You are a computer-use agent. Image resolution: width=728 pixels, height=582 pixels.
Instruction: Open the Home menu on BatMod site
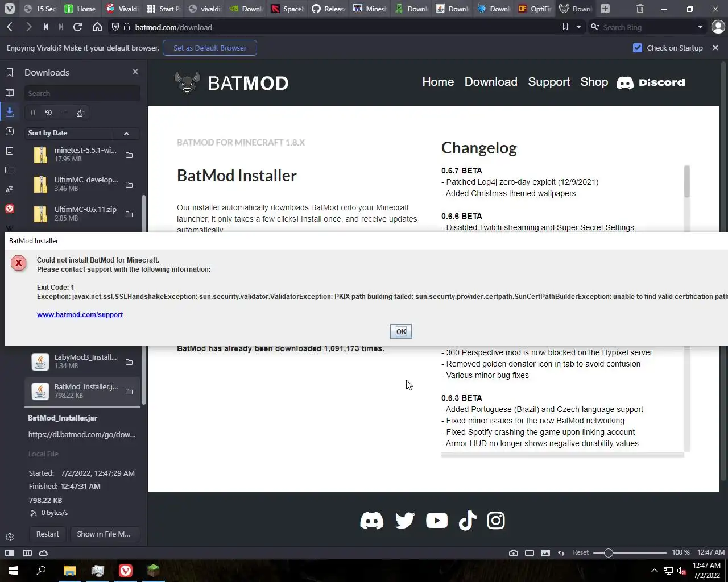438,82
